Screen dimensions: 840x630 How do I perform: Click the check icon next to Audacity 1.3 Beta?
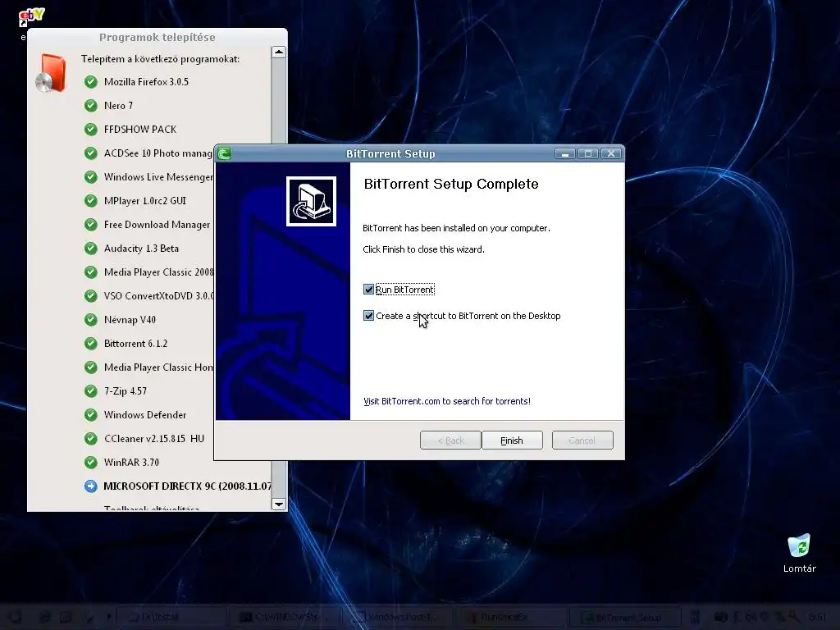point(90,249)
